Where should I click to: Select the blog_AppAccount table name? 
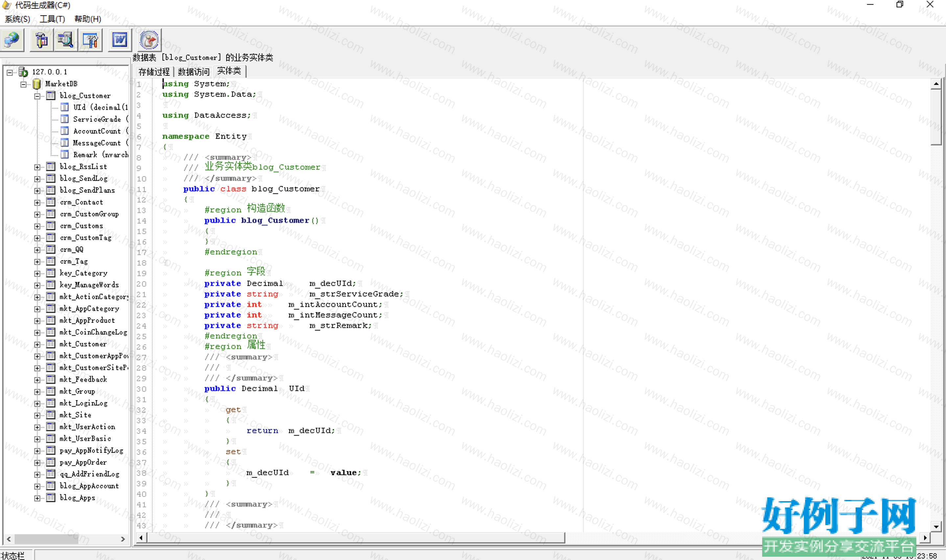tap(89, 486)
